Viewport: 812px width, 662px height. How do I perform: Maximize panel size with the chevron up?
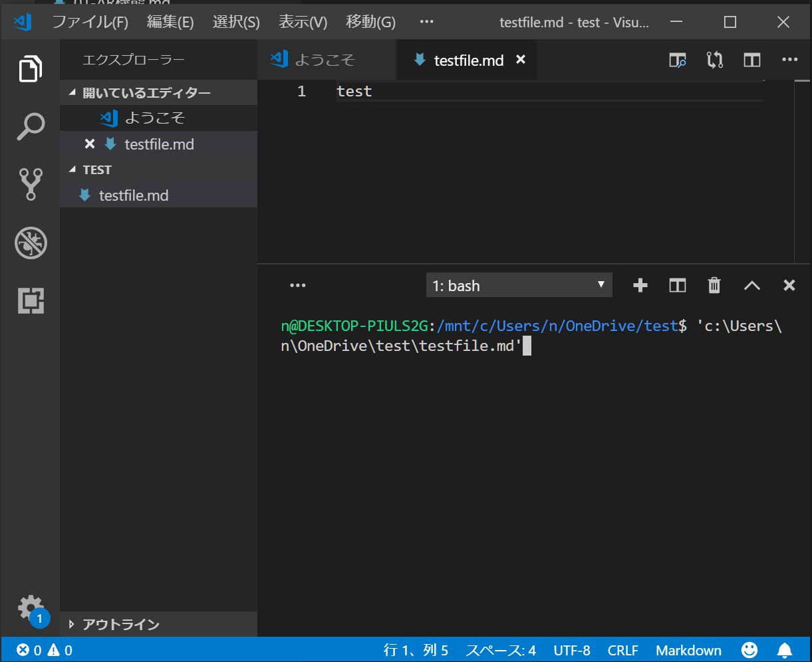coord(751,286)
